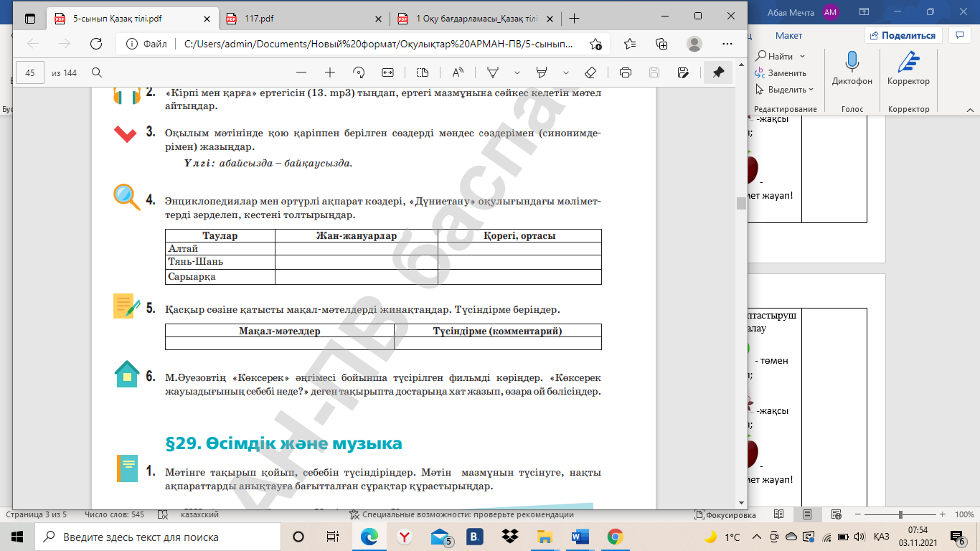Zoom out the PDF with minus icon
The height and width of the screenshot is (551, 980).
click(301, 72)
